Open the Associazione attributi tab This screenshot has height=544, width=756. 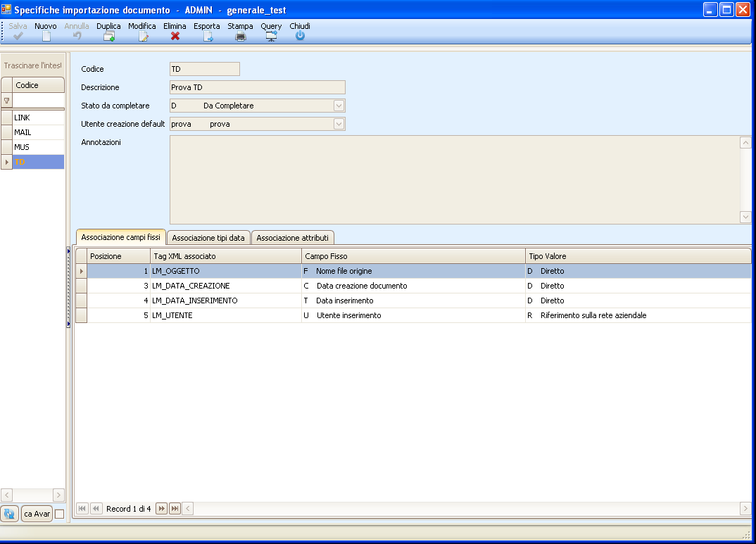tap(292, 238)
